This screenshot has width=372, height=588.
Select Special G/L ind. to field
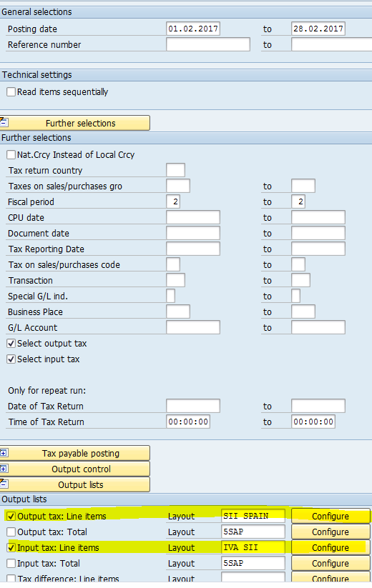pyautogui.click(x=295, y=297)
